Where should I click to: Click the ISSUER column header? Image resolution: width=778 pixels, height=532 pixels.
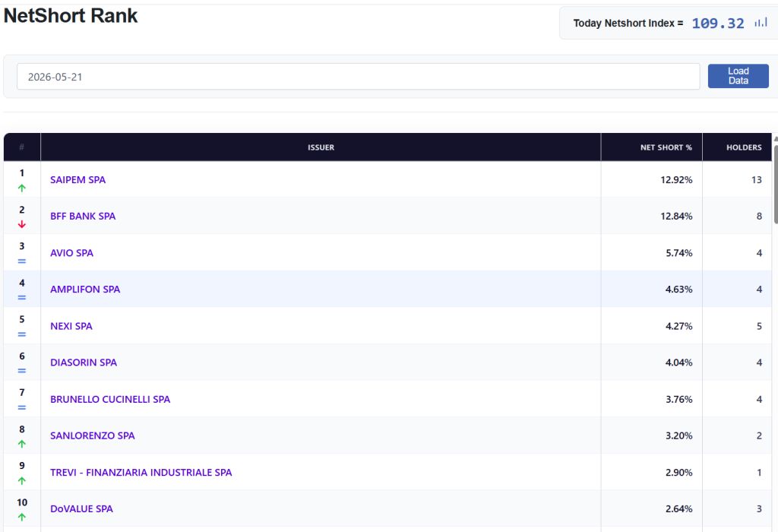click(321, 147)
